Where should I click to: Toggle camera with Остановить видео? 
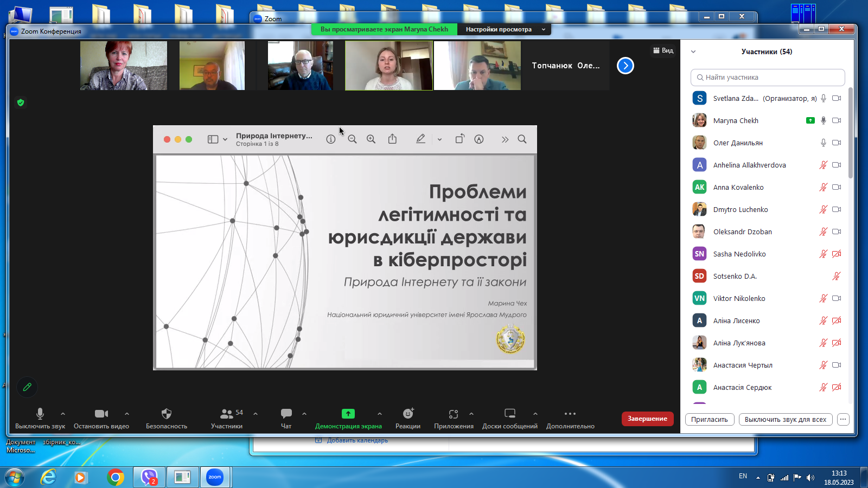pyautogui.click(x=101, y=414)
